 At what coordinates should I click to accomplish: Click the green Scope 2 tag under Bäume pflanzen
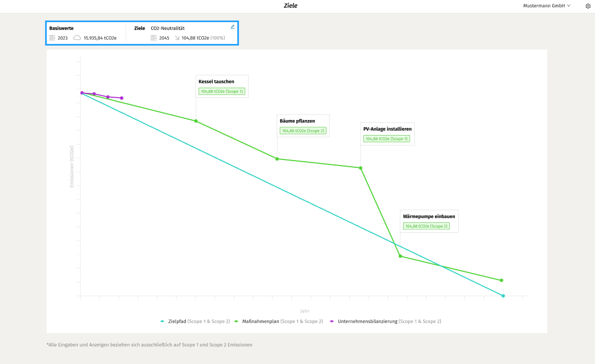[x=303, y=132]
